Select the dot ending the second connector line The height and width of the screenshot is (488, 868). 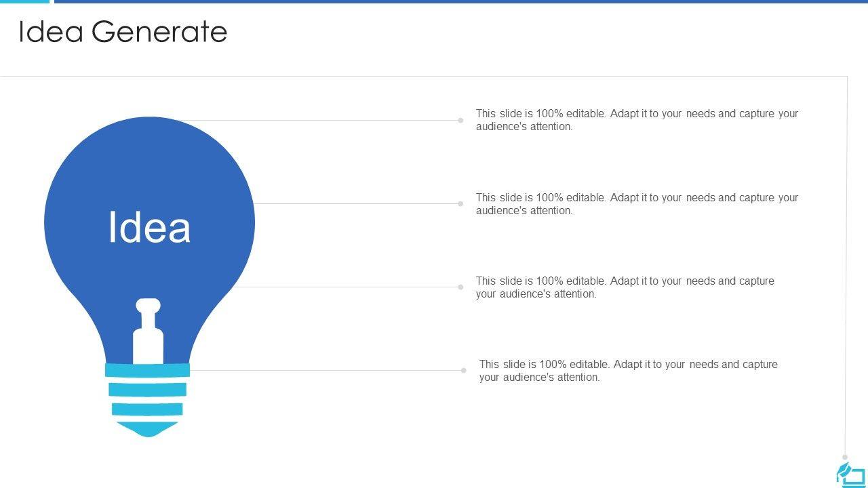[x=460, y=204]
